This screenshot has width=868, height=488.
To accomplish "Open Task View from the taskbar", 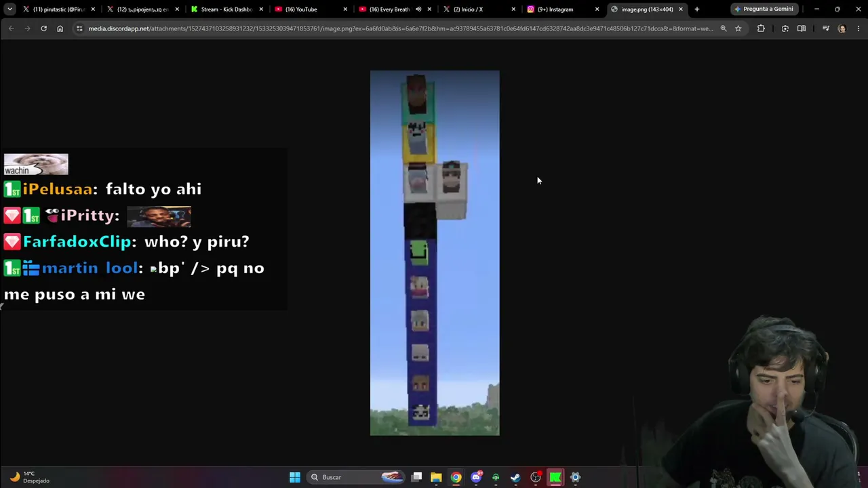I will (417, 477).
